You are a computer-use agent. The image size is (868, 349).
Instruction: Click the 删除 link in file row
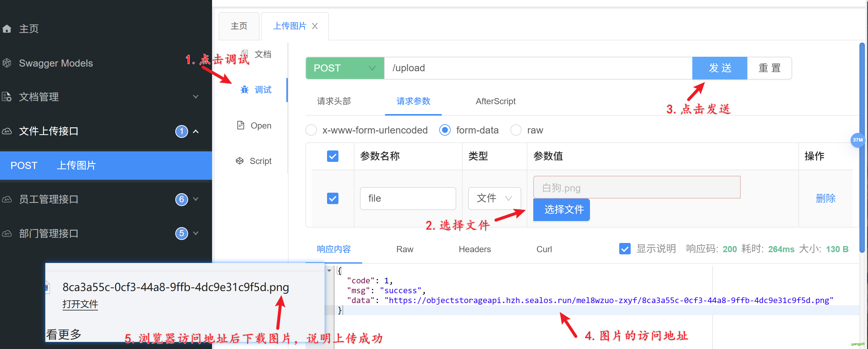825,199
